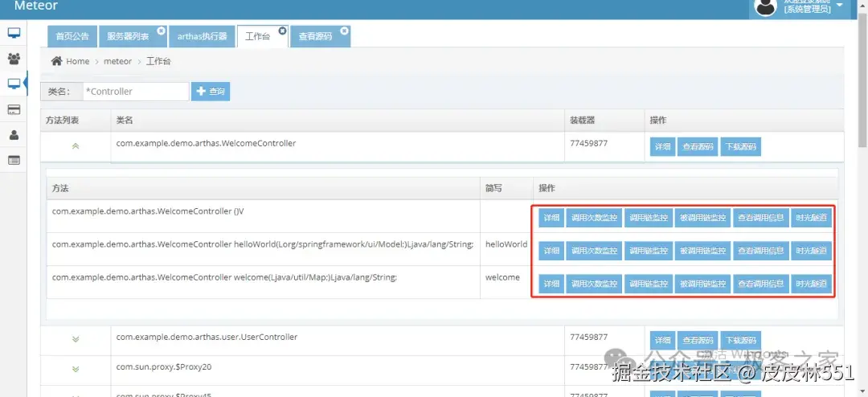Select class name com.sun.proxy.$Proxy20

[164, 366]
